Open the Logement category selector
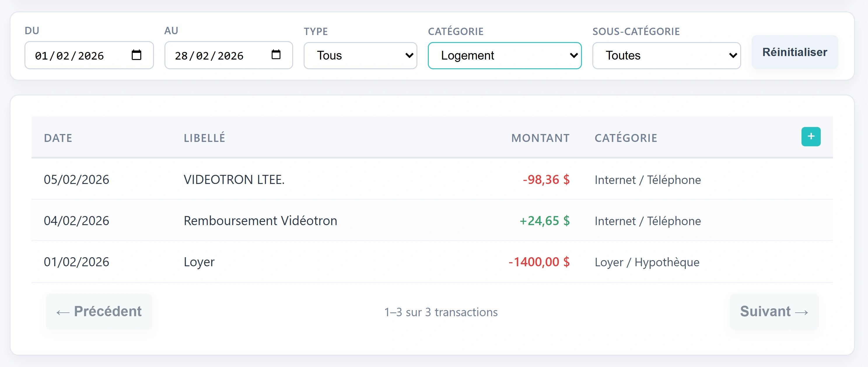 click(x=504, y=55)
